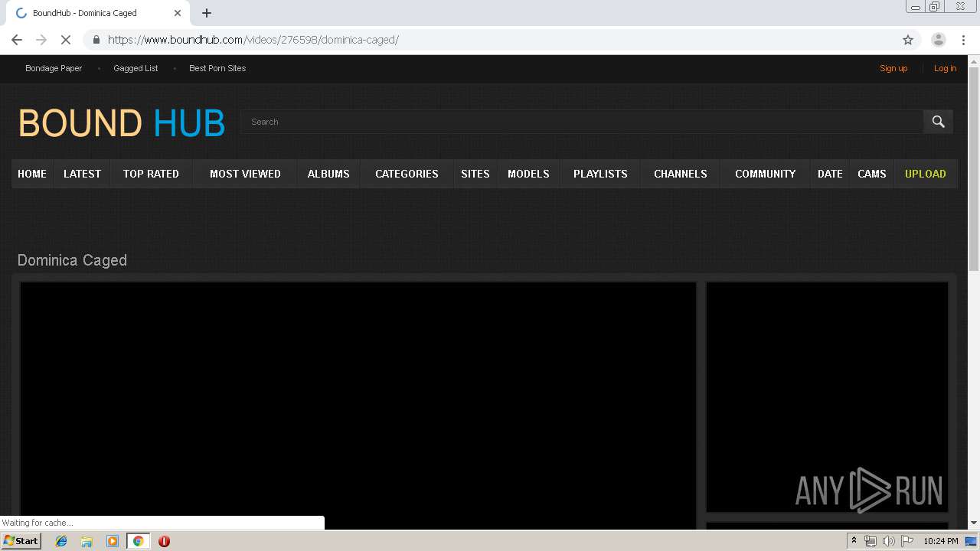Click the taskbar clock 10:24 PM
The image size is (980, 551).
pyautogui.click(x=940, y=541)
